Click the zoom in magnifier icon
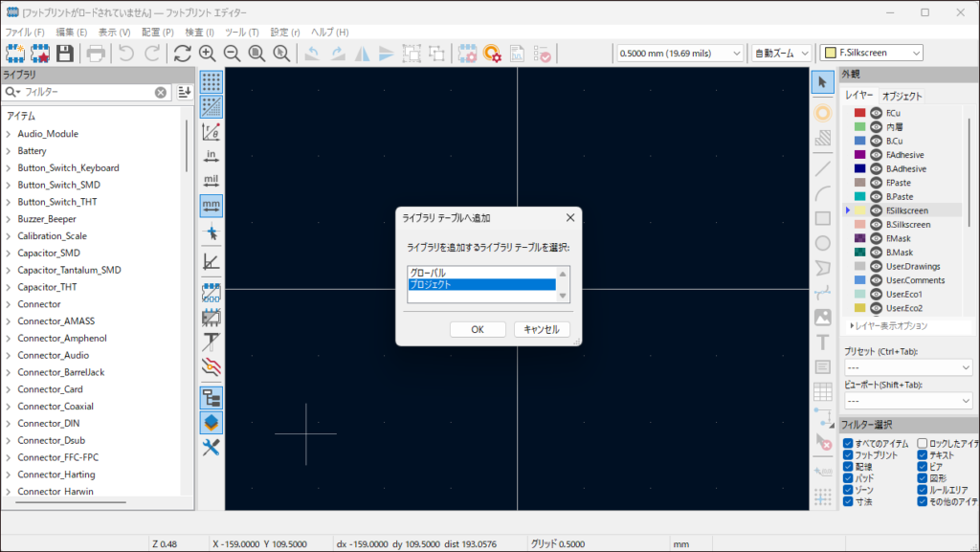Image resolution: width=980 pixels, height=552 pixels. click(207, 53)
